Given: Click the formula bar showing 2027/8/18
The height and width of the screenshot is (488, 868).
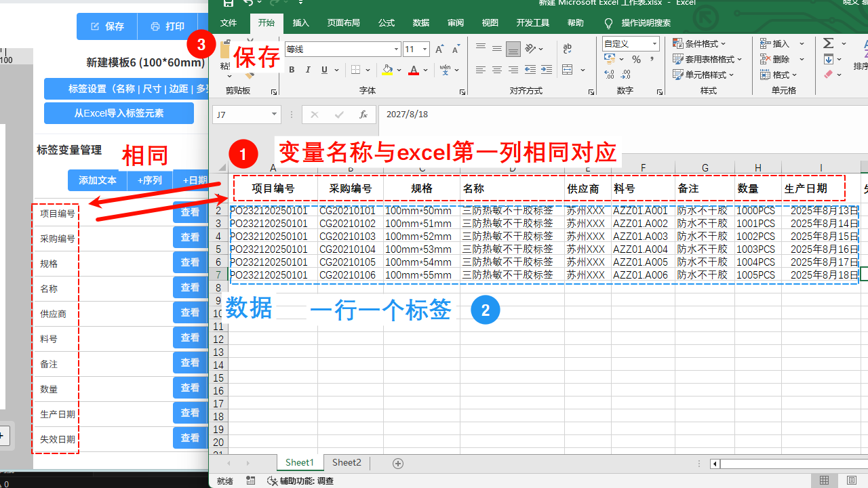Looking at the screenshot, I should coord(623,115).
